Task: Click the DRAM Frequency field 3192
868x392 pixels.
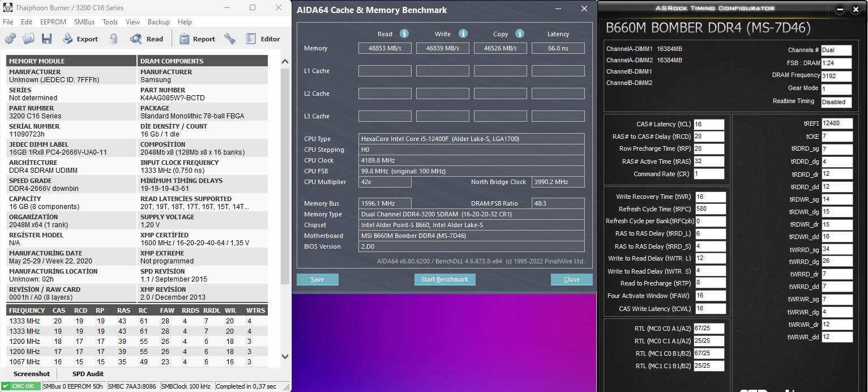Action: [x=836, y=76]
